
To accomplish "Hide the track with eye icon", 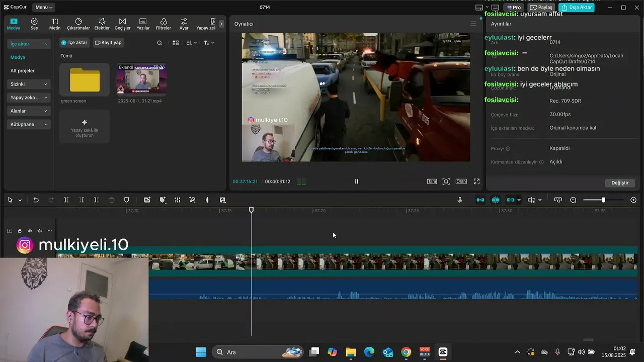I will click(30, 231).
